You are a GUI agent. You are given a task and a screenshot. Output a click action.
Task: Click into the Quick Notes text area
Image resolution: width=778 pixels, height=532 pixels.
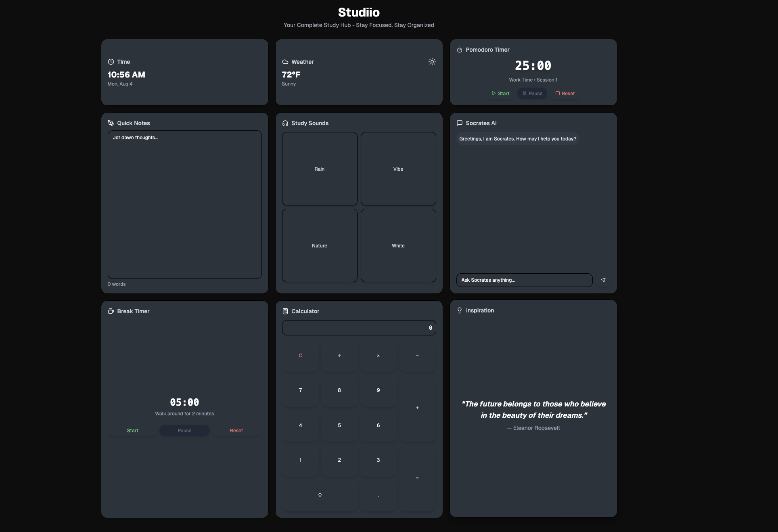tap(185, 205)
